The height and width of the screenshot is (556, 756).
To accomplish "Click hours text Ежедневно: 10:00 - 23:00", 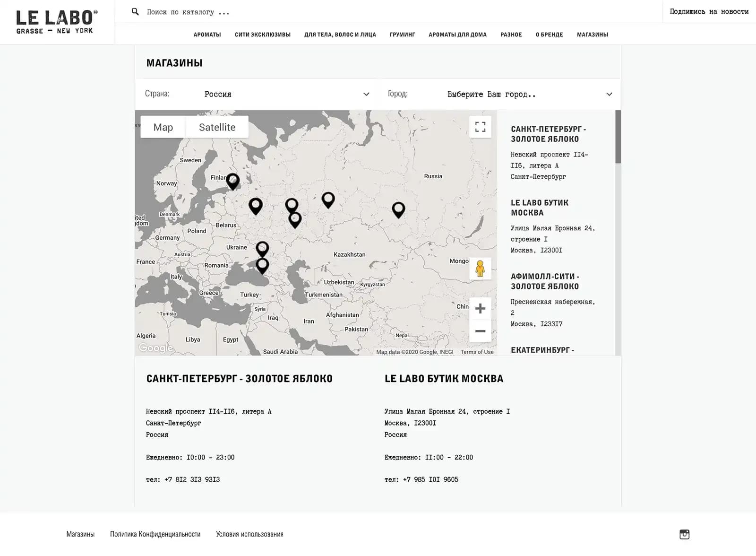I will [190, 457].
